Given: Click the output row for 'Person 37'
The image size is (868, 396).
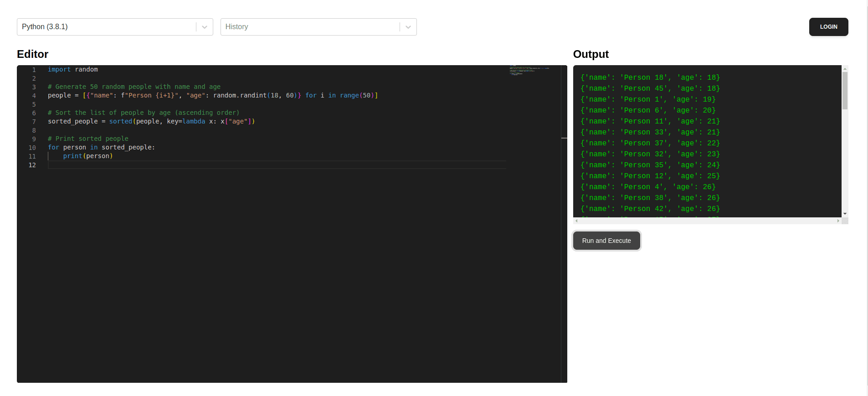Looking at the screenshot, I should [650, 143].
